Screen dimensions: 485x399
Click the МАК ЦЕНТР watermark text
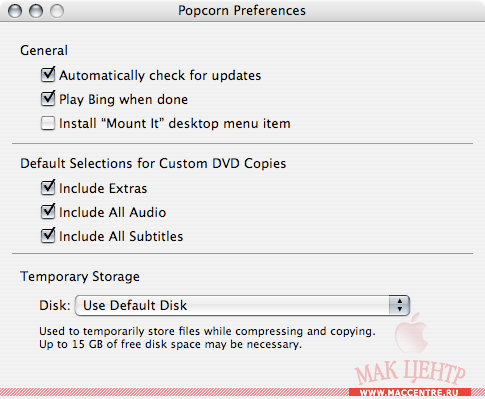410,372
